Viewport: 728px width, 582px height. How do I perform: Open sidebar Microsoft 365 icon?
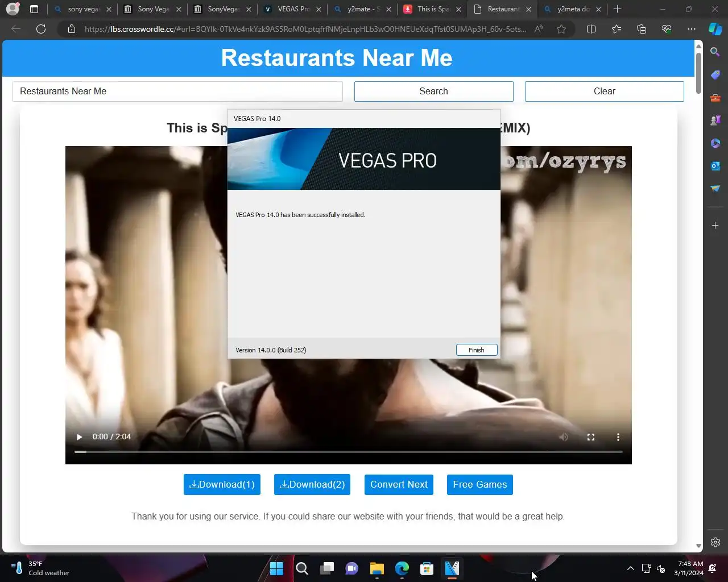click(x=715, y=143)
